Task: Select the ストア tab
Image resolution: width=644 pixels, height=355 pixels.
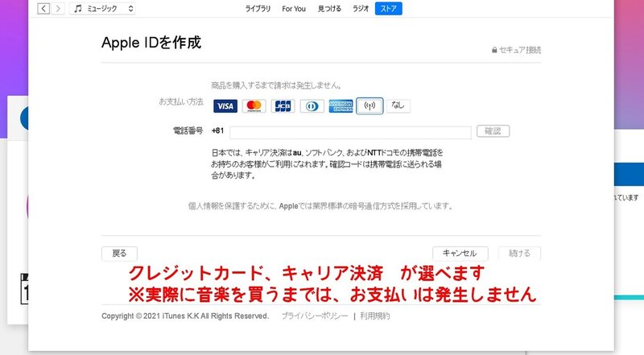Action: pos(389,9)
